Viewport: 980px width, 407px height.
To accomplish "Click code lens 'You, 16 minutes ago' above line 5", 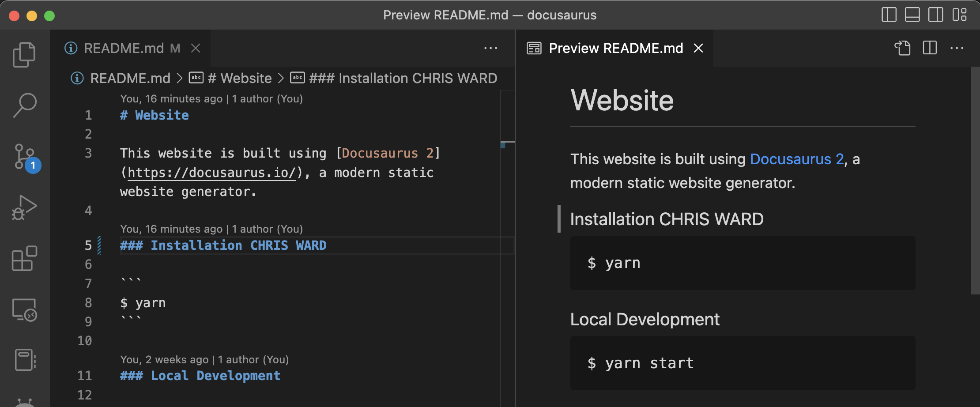I will (211, 229).
